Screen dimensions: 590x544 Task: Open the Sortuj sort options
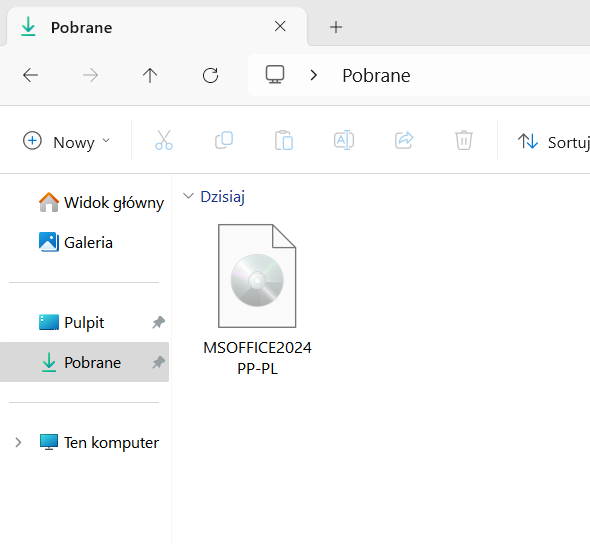[553, 142]
